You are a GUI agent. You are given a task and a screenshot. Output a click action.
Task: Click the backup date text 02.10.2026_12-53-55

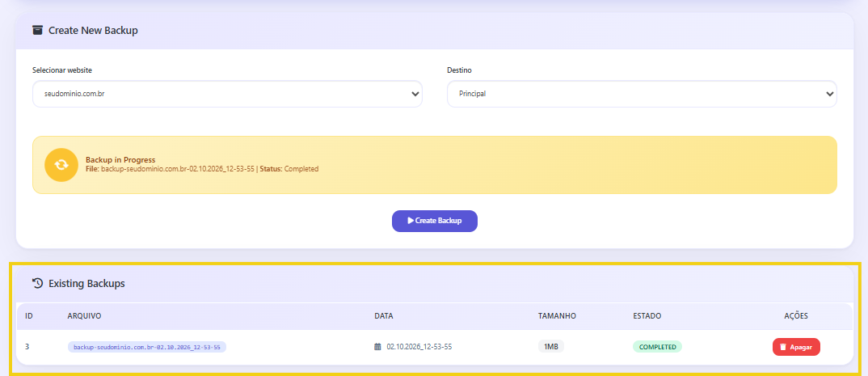(x=419, y=347)
